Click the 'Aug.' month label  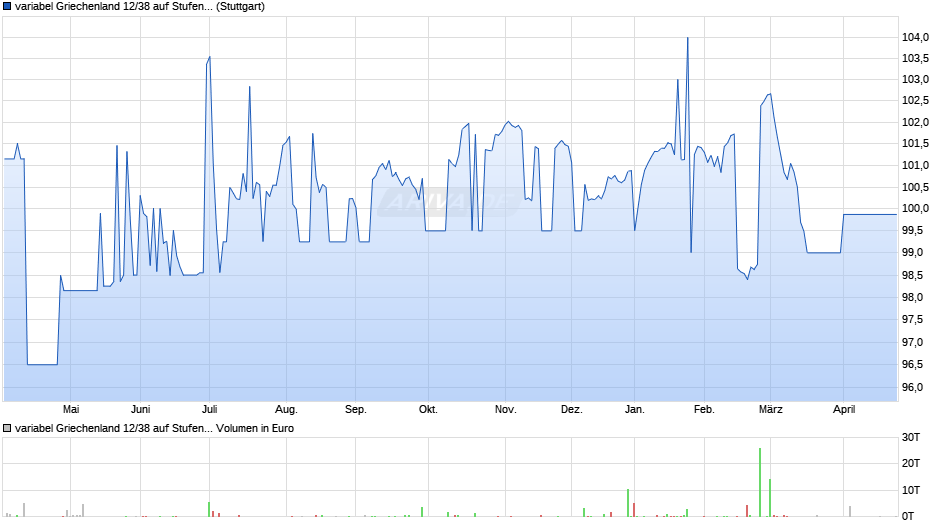(286, 409)
